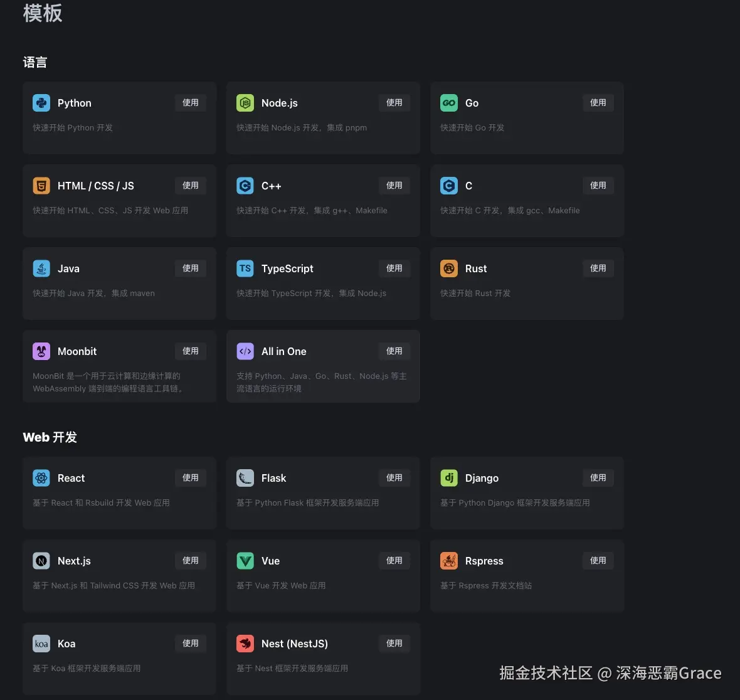Select the All in One title
The image size is (740, 700).
coord(283,351)
